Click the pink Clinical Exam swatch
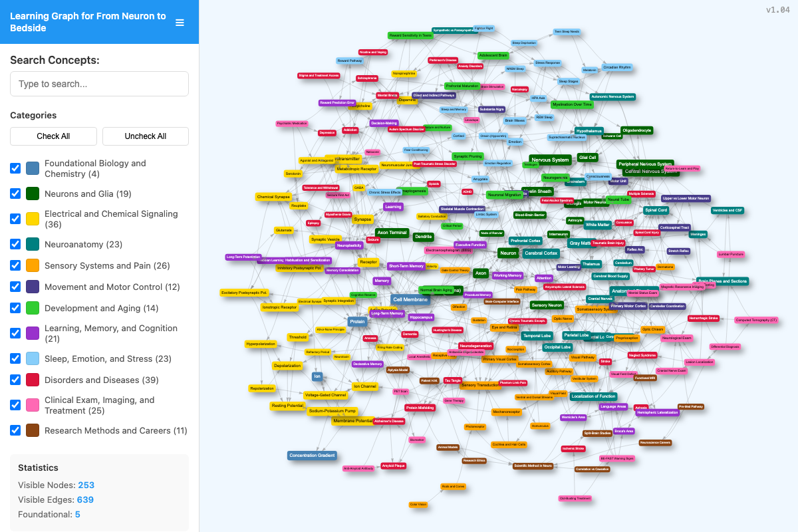The image size is (798, 532). pyautogui.click(x=33, y=405)
